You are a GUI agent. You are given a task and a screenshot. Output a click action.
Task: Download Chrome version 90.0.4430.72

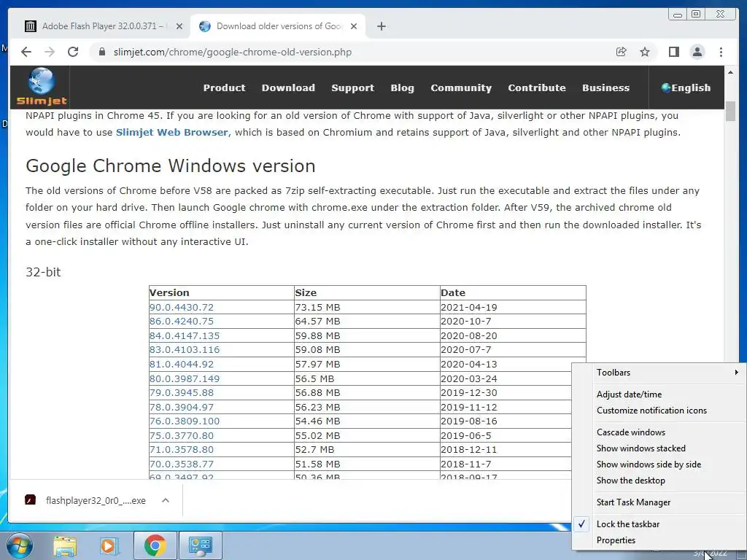(x=182, y=307)
